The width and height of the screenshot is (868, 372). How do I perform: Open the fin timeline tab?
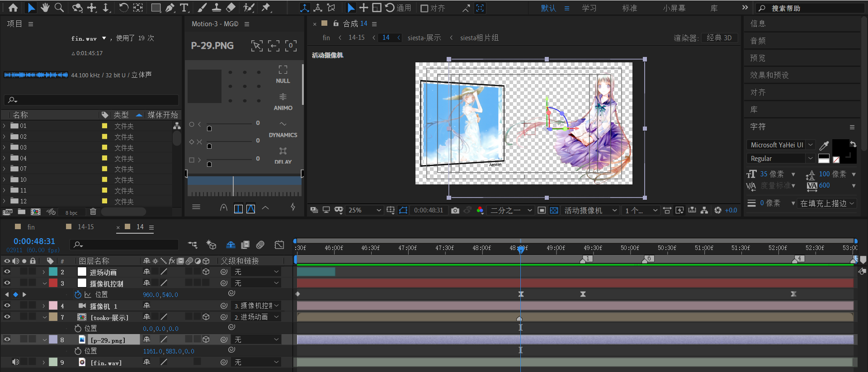tap(31, 227)
